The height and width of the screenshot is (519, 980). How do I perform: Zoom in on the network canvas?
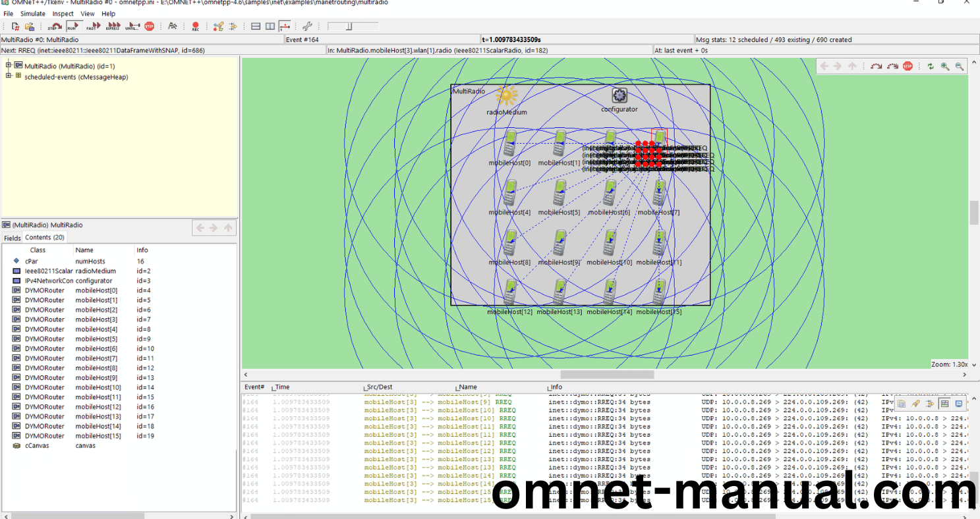pos(945,66)
